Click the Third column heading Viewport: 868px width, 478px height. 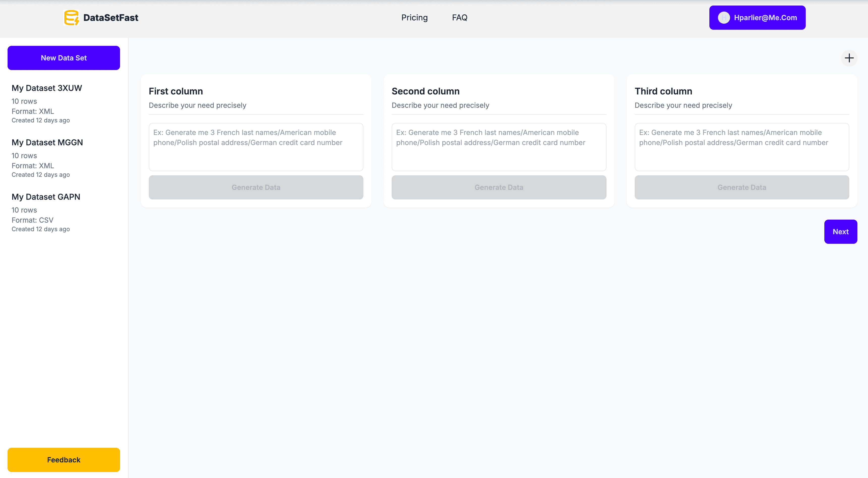pos(663,91)
